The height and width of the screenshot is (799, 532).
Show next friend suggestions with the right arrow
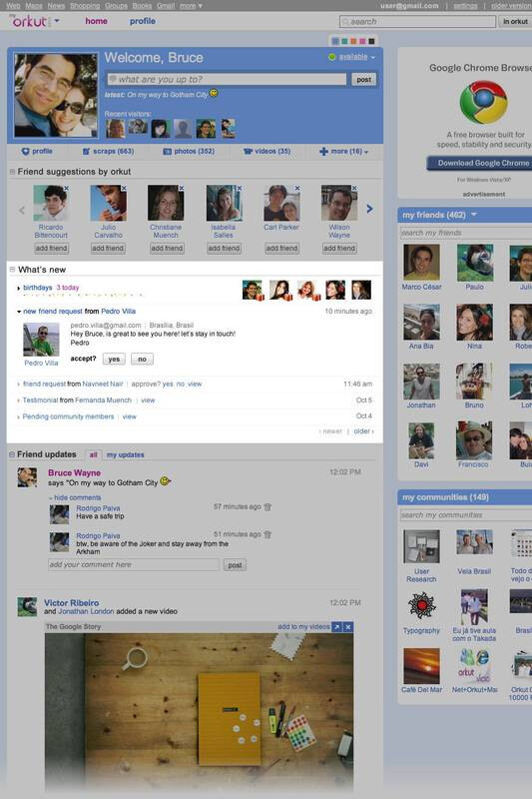click(369, 209)
